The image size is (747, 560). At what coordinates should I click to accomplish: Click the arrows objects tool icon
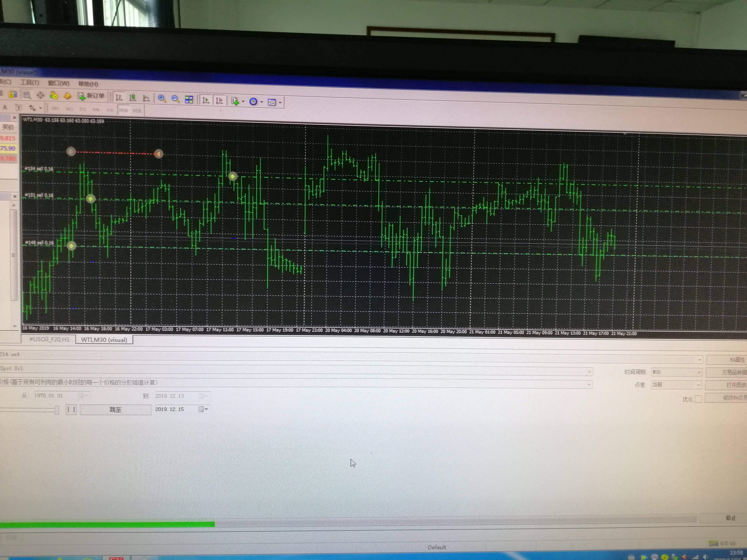coord(32,108)
